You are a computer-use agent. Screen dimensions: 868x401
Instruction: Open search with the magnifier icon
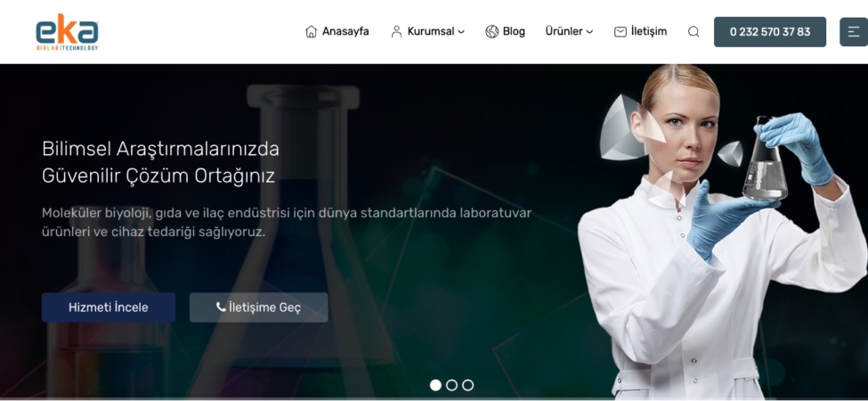click(694, 31)
